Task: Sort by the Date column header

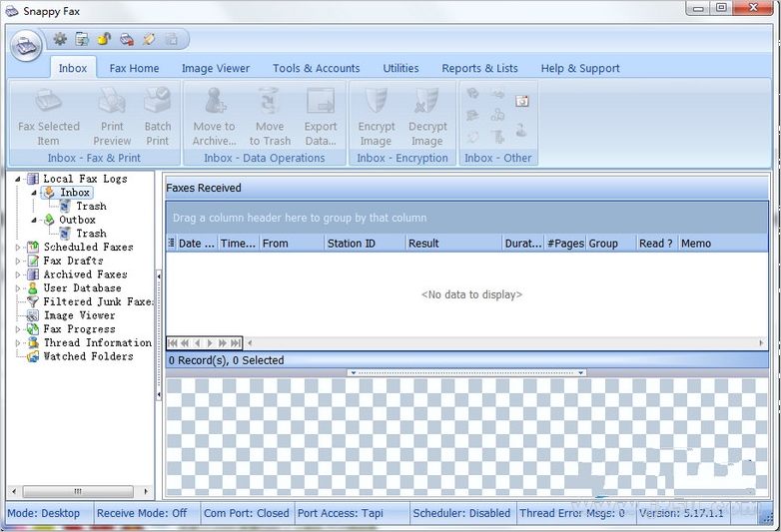Action: (x=197, y=244)
